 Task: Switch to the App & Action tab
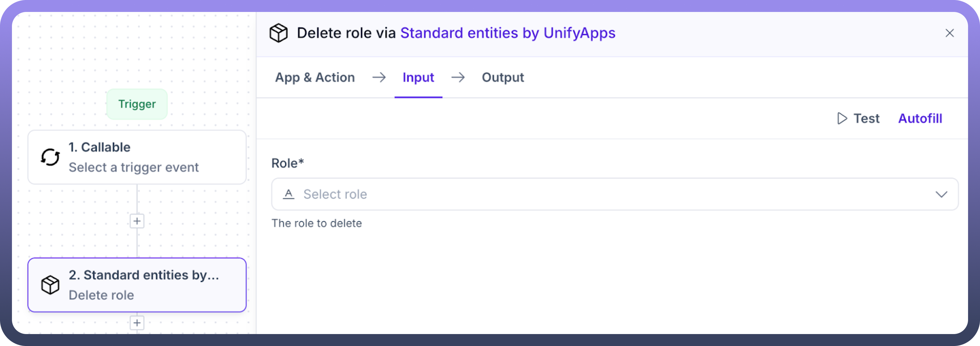tap(315, 78)
